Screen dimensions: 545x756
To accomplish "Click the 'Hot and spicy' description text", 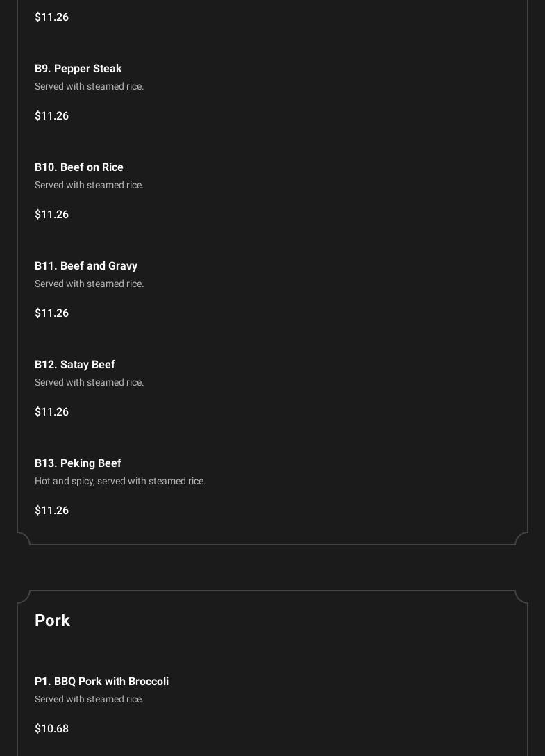I will coord(120,481).
